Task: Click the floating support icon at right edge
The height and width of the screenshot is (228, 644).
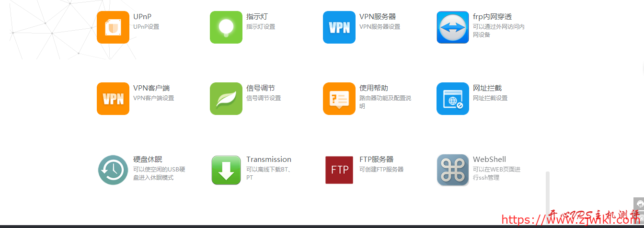Action: coord(639,205)
